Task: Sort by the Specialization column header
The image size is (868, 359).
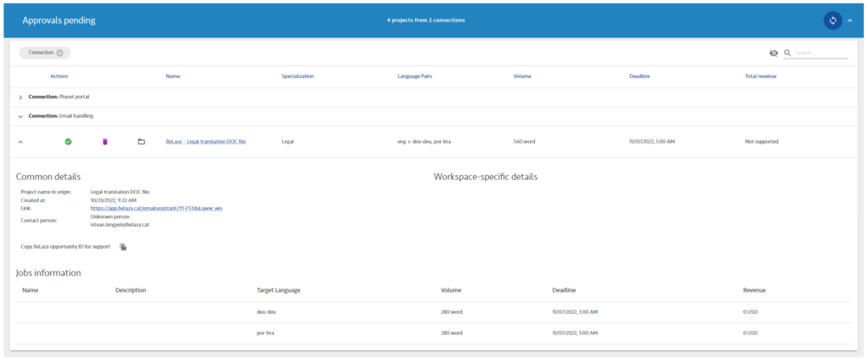Action: click(x=298, y=76)
